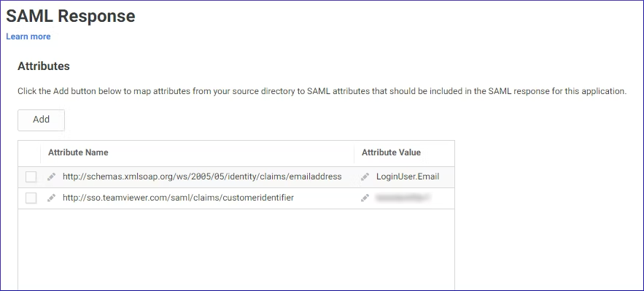The height and width of the screenshot is (291, 644).
Task: Edit emailaddress attribute name via pencil icon
Action: click(51, 177)
